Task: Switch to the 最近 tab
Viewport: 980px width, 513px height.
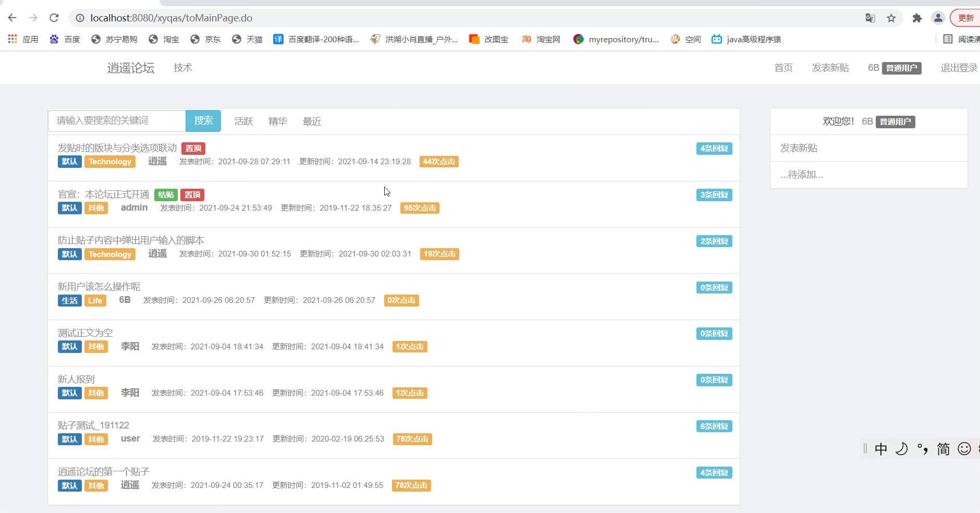Action: coord(312,121)
